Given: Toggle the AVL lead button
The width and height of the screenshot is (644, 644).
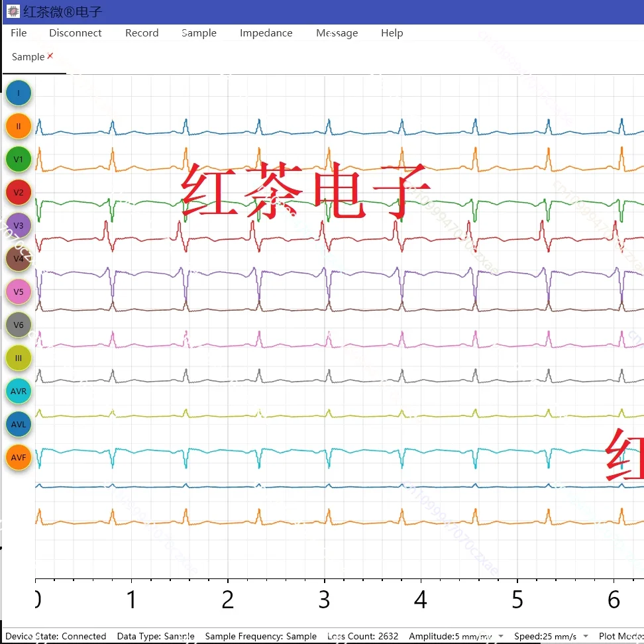Looking at the screenshot, I should click(x=19, y=424).
